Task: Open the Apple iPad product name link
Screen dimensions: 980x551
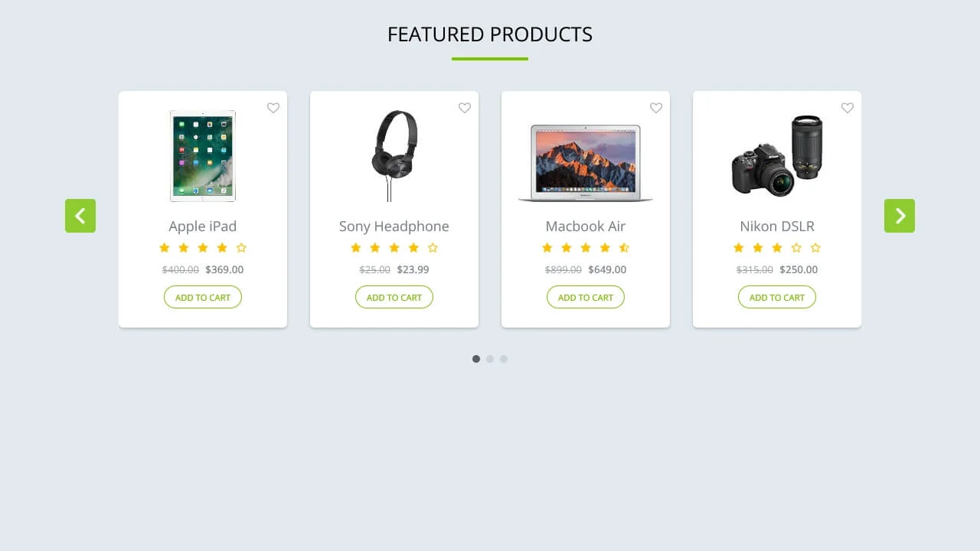Action: coord(202,226)
